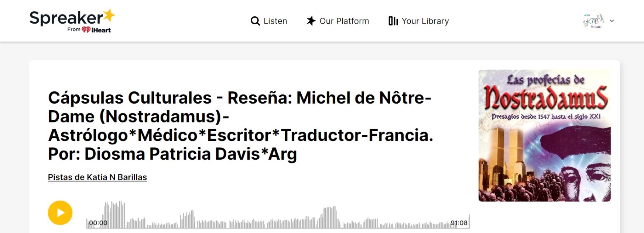Click the Cápsulas Culturales episode title
This screenshot has height=233, width=644.
click(240, 126)
